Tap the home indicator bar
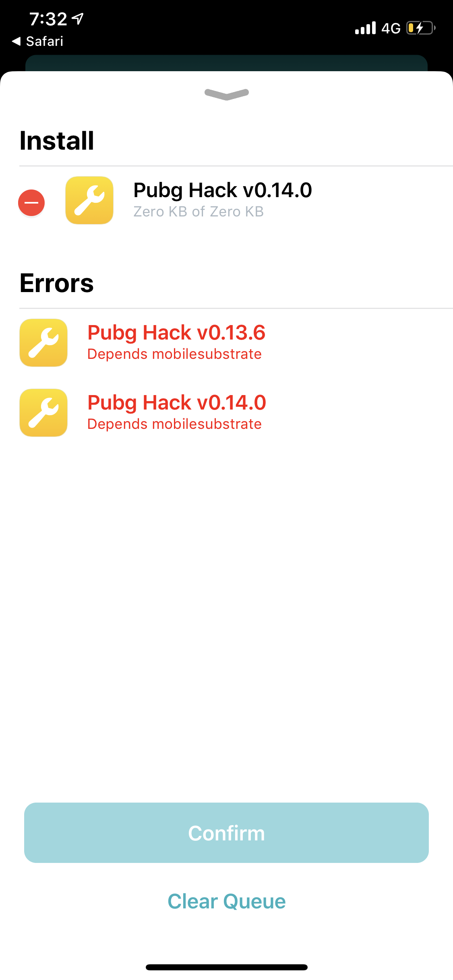This screenshot has height=980, width=453. pos(227,967)
